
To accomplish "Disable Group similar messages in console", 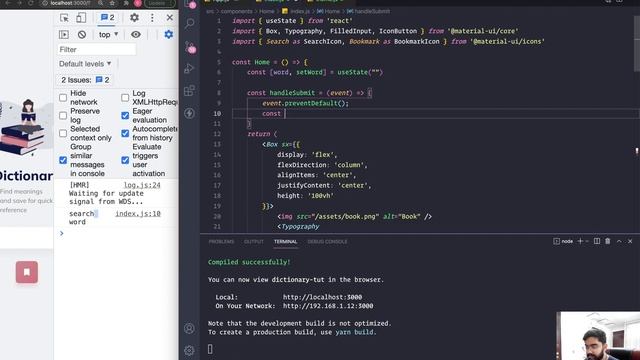I will click(63, 160).
